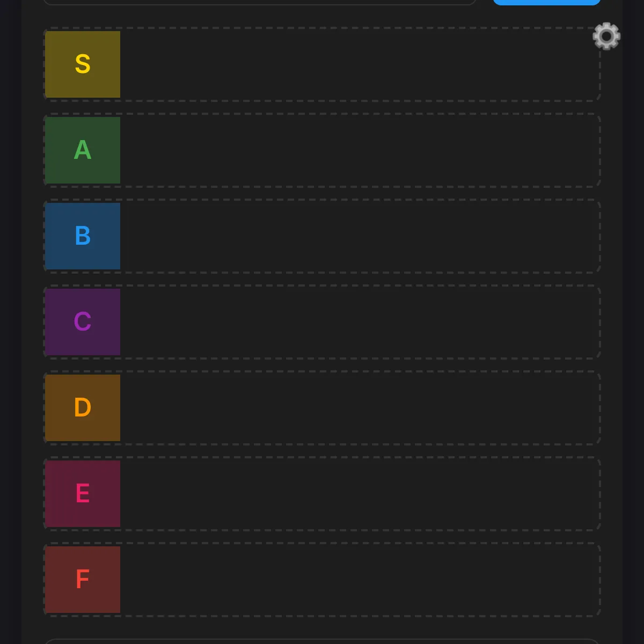644x644 pixels.
Task: Select the blue B tier label
Action: point(82,236)
